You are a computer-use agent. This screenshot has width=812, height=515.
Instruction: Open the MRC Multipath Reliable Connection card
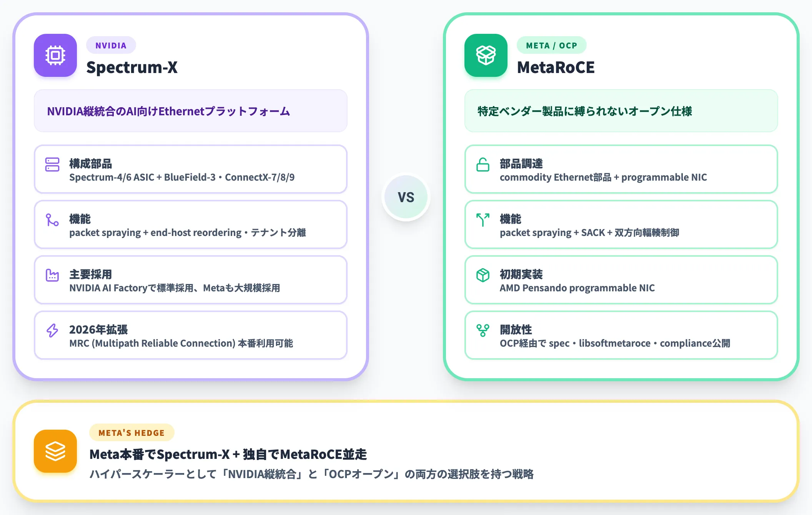click(x=191, y=336)
